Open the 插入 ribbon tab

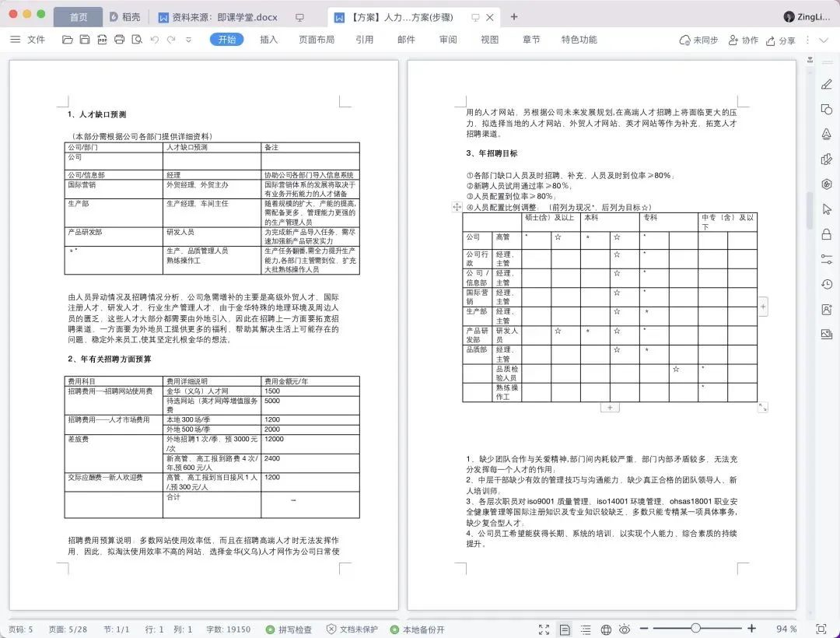pyautogui.click(x=268, y=40)
